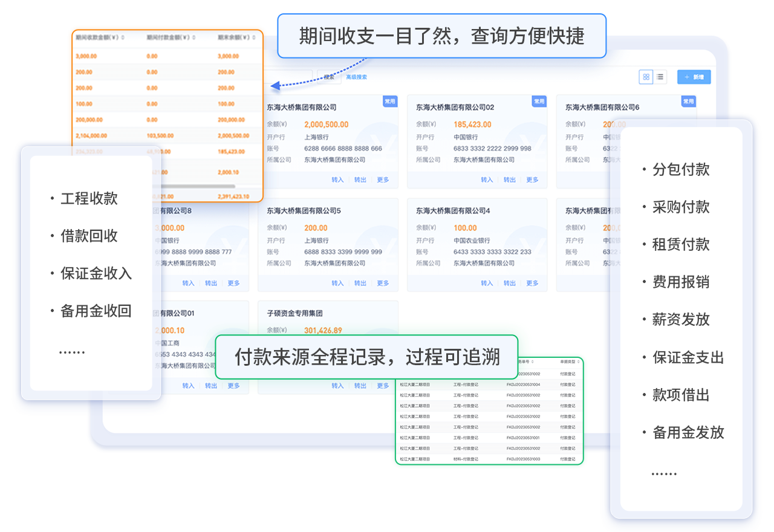Click 转出 on 东海大桥集团有限公司5 card

360,283
